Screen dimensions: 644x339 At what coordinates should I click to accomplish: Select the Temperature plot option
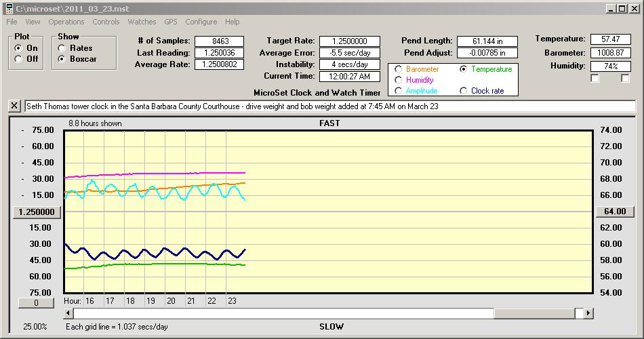(x=463, y=69)
